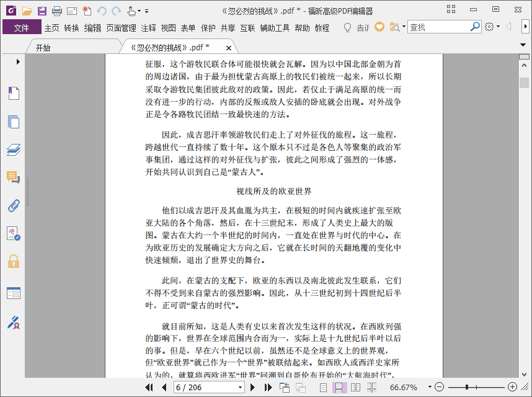
Task: Go to the next page
Action: click(x=252, y=387)
